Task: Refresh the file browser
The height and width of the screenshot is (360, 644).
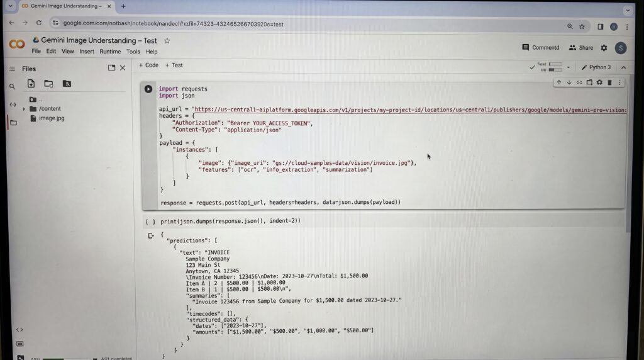Action: pos(48,84)
